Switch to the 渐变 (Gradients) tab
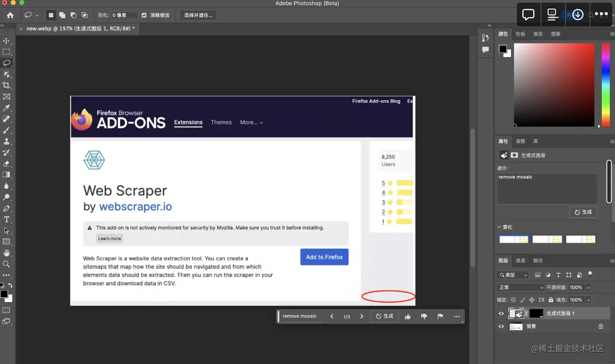Image resolution: width=615 pixels, height=364 pixels. pos(538,34)
